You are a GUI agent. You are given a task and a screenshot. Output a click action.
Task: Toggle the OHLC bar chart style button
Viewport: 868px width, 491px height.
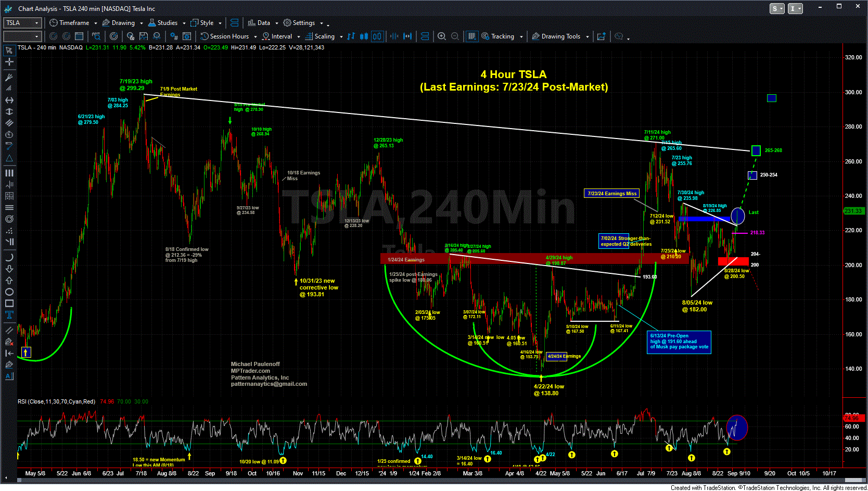(x=351, y=36)
